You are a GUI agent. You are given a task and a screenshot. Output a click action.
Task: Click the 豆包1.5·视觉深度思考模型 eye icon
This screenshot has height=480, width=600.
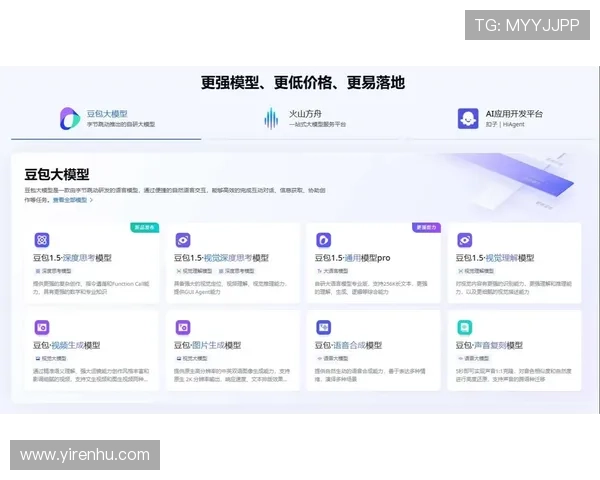pos(183,240)
